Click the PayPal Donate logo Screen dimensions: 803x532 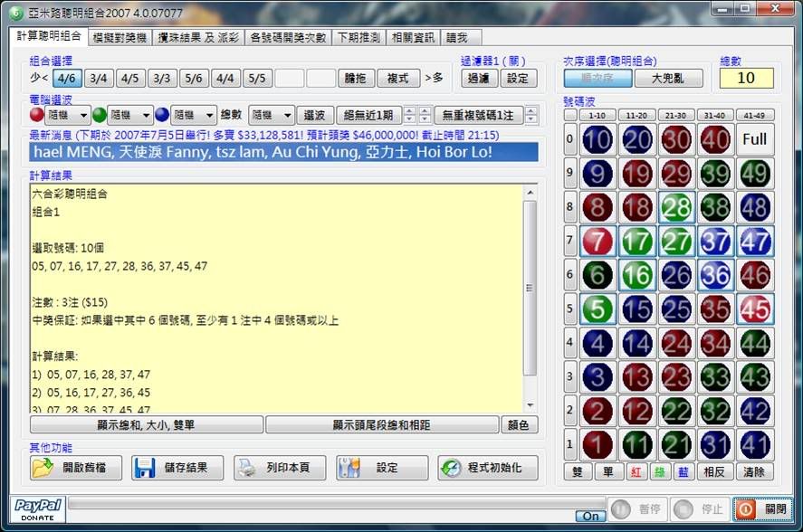38,508
